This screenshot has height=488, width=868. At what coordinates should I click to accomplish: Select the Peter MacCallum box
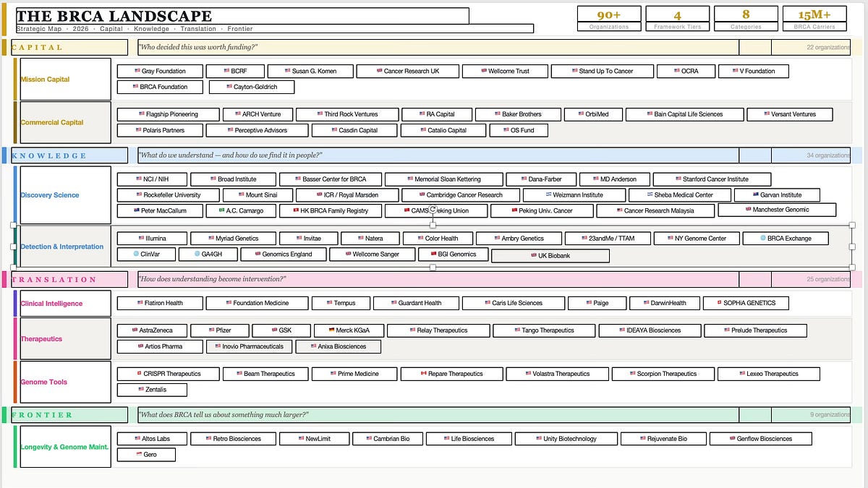(160, 211)
